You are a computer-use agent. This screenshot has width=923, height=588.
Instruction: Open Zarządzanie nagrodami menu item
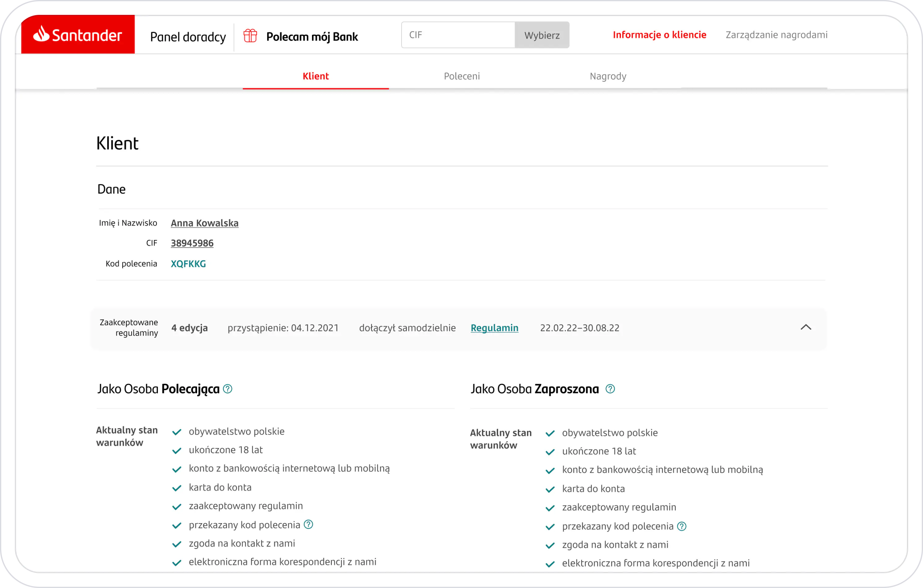pyautogui.click(x=776, y=35)
